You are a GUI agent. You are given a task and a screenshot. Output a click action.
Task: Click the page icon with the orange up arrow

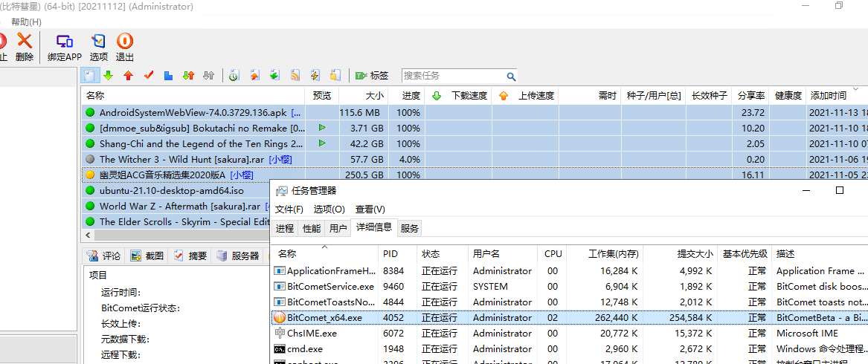(x=254, y=75)
